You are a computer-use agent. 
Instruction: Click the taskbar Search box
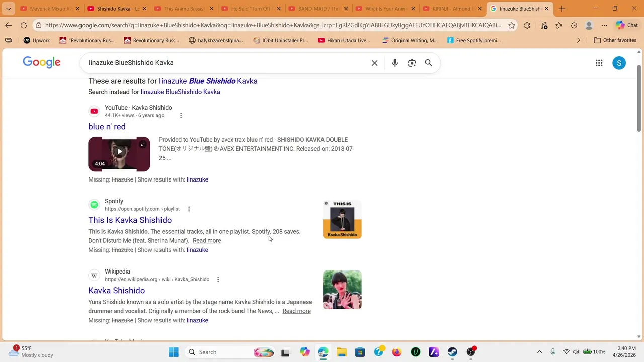tap(230, 352)
